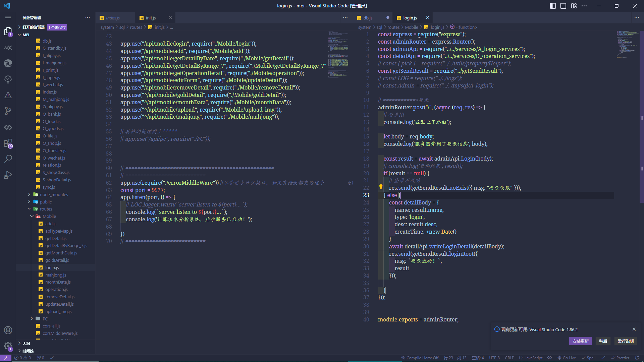
Task: Click the init.js editor minimap
Action: 338,54
